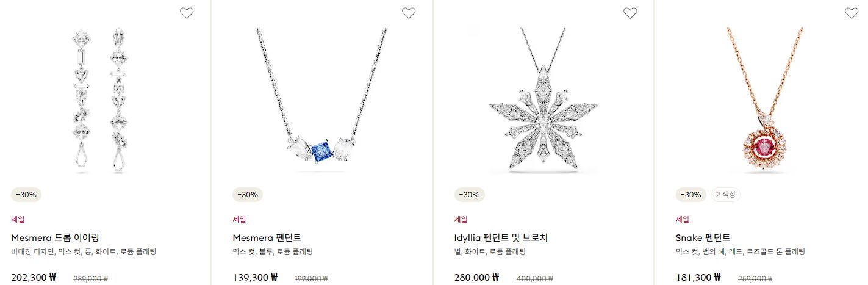Open Mesmera drop earrings product image
Screen dimensions: 868x285
[100, 101]
